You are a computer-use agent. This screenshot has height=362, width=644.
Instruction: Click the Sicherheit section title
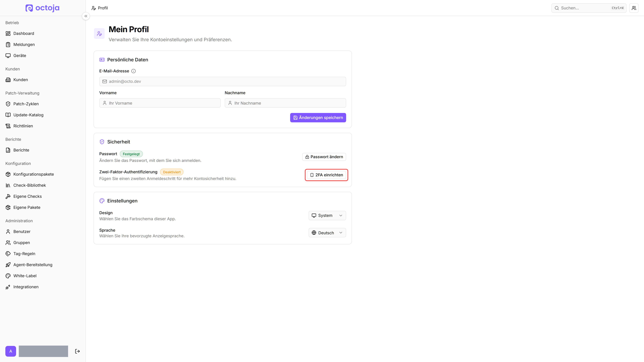[x=119, y=142]
